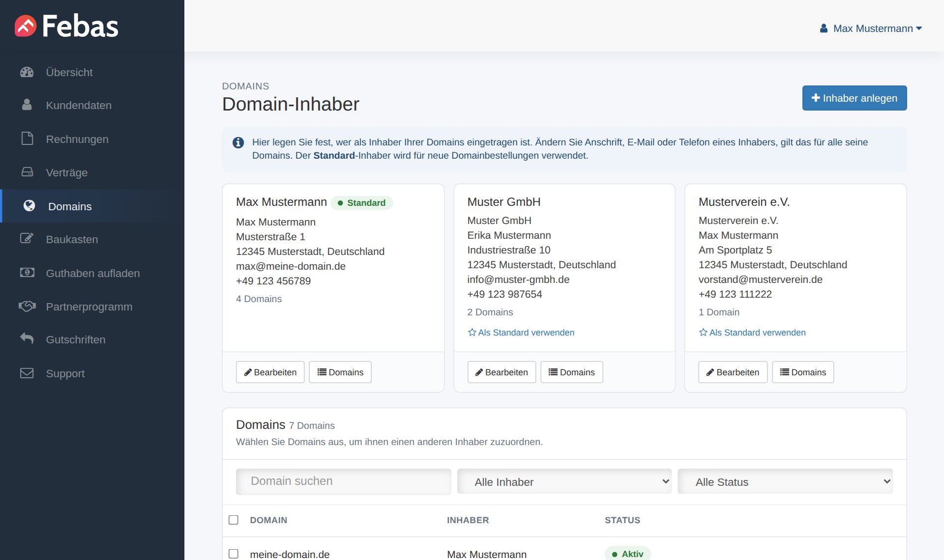The width and height of the screenshot is (944, 560).
Task: Click Bearbeiten on Musterverein e.V. card
Action: (x=733, y=372)
